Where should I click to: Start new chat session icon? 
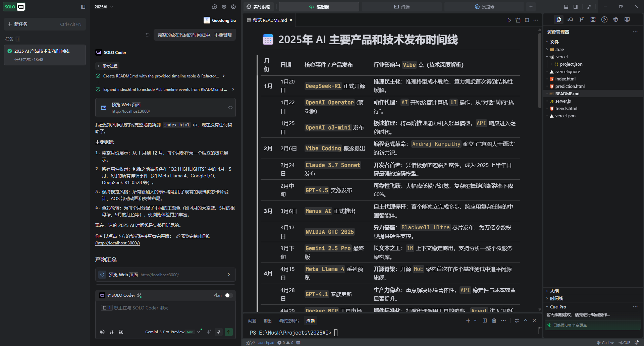point(215,7)
